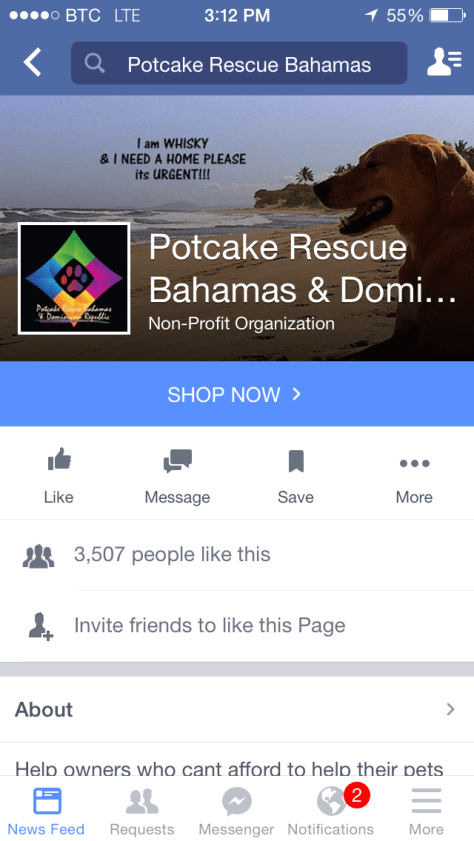474x841 pixels.
Task: Open the Requests tab
Action: [142, 808]
